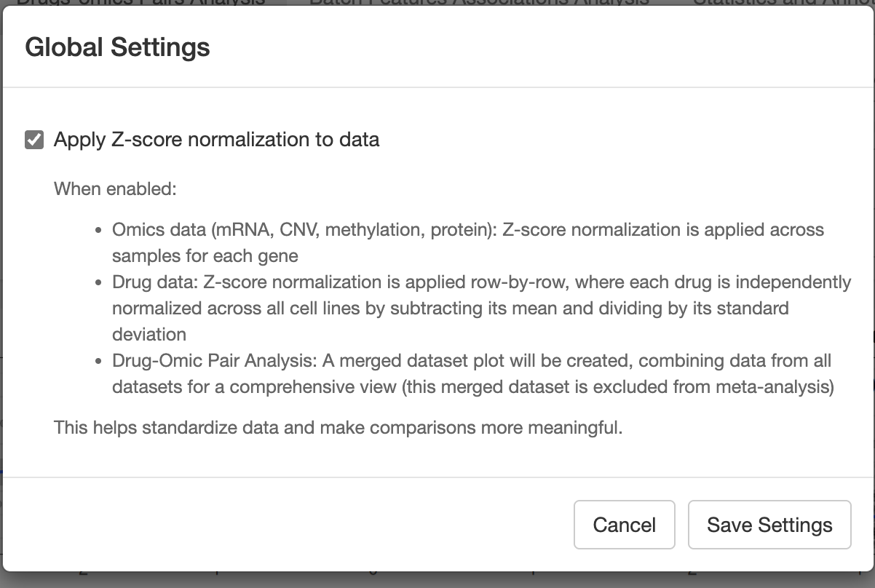
Task: Open Batch Features Associations Analysis tab
Action: pos(479,2)
